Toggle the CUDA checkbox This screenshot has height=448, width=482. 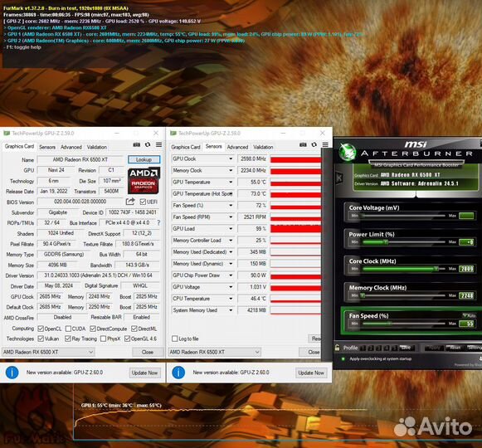coord(68,329)
